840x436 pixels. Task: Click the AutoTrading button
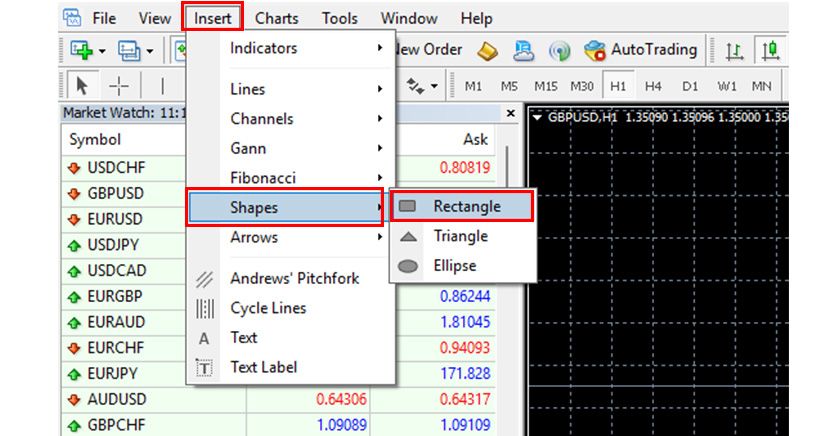(642, 49)
